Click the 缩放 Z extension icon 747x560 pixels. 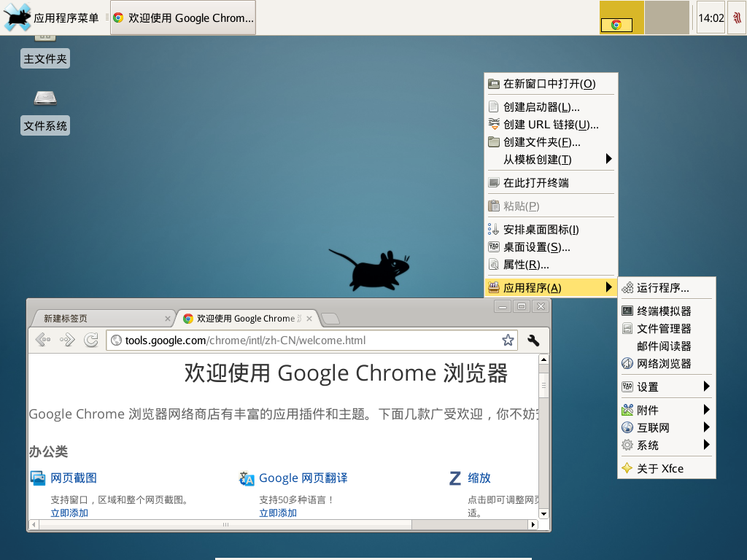point(455,478)
